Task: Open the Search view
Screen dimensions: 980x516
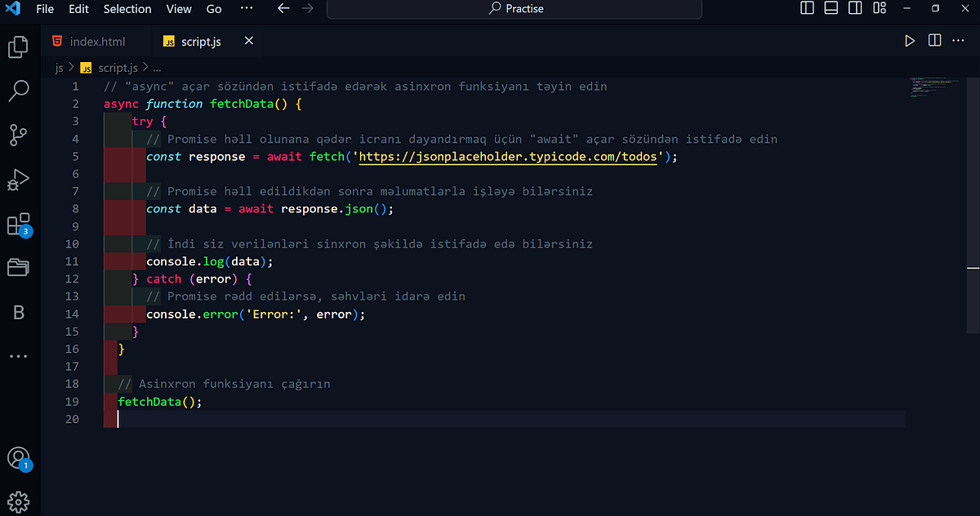Action: (x=18, y=91)
